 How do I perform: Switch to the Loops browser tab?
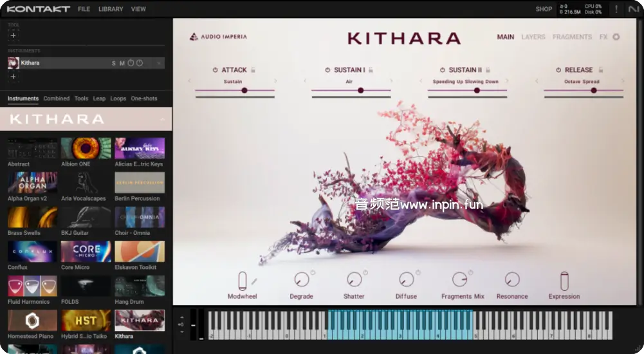pyautogui.click(x=118, y=98)
